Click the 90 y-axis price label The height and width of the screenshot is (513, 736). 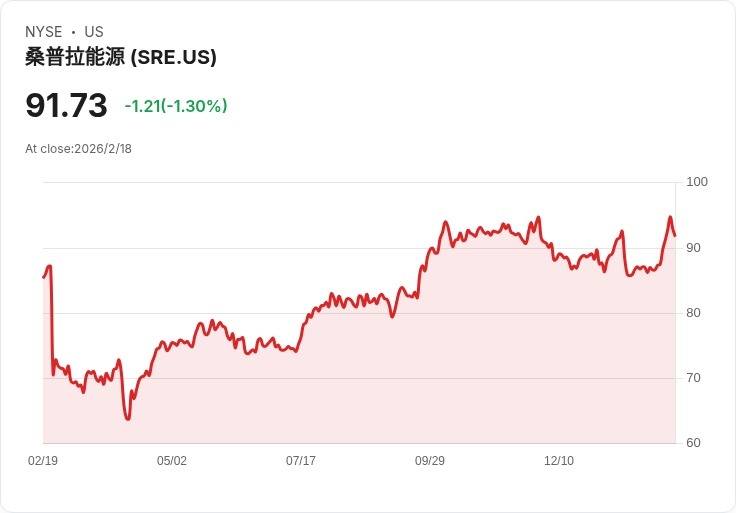[693, 248]
